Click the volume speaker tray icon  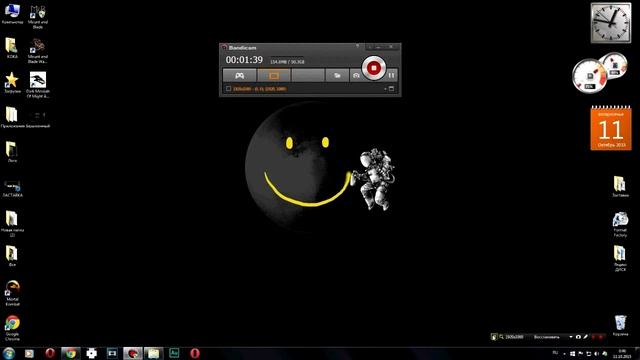pos(597,353)
